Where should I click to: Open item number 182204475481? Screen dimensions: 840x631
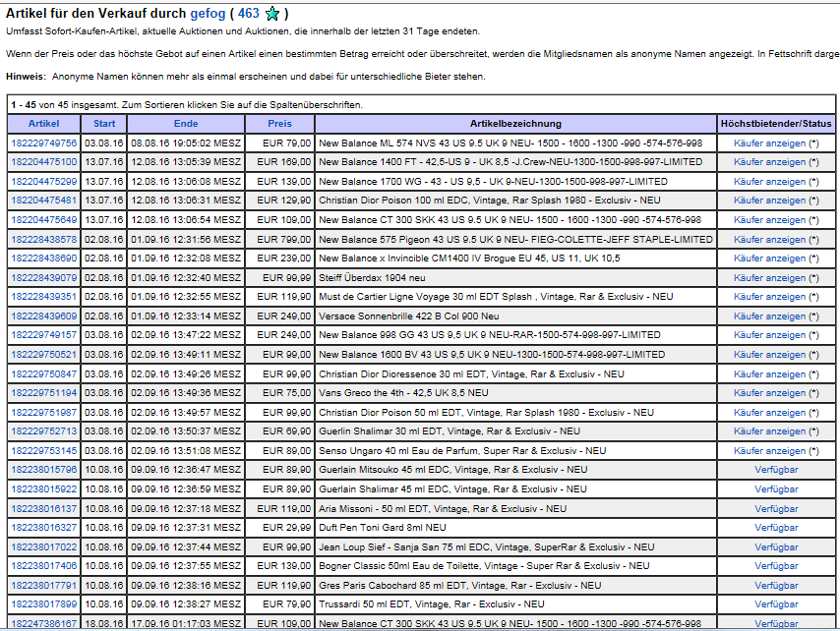44,201
